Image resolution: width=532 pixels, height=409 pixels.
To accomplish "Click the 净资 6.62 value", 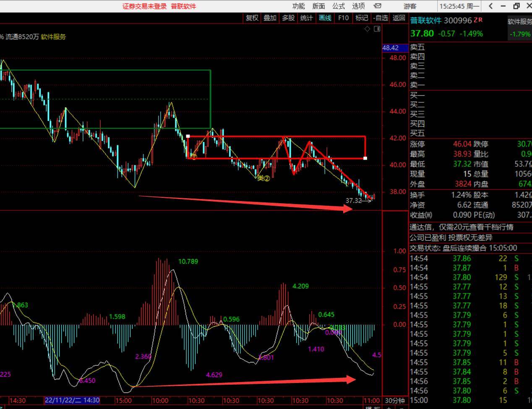I will [x=464, y=205].
